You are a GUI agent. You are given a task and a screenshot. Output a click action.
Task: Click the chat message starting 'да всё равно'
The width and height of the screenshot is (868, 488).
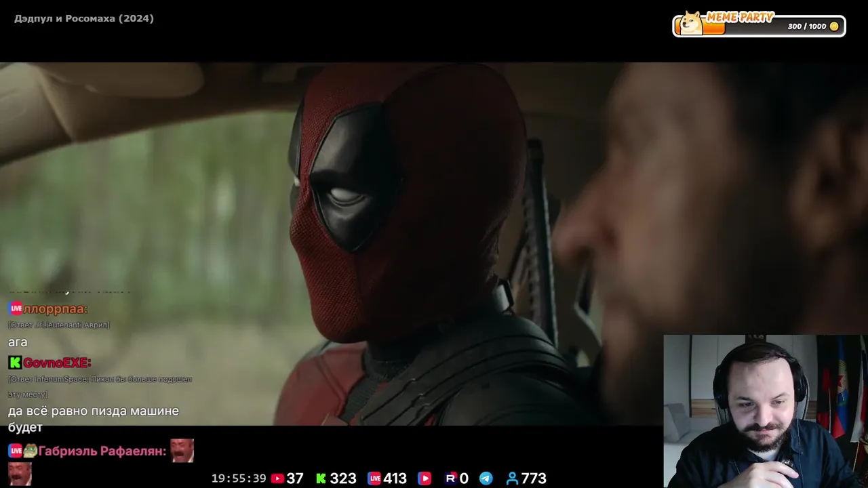click(94, 419)
